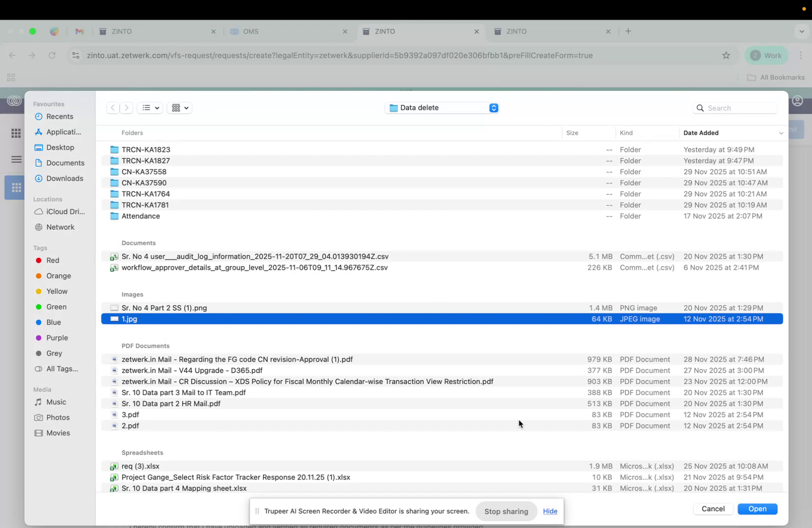Open the Downloads sidebar item

point(65,178)
